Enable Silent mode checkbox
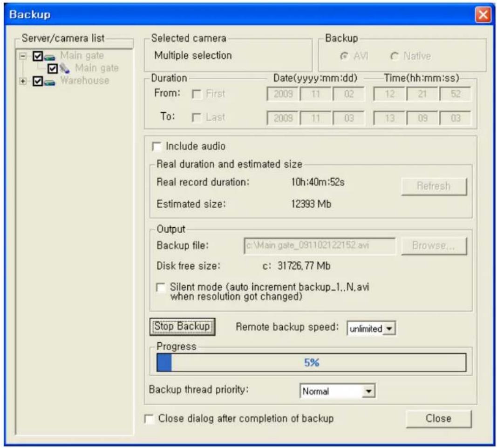The image size is (497, 448). (x=161, y=287)
